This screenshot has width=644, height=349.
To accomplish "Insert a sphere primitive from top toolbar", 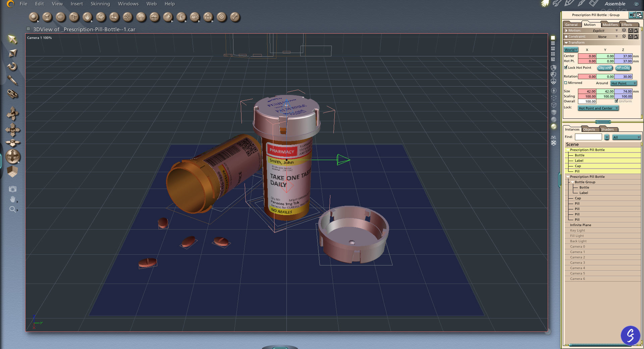I will 34,17.
